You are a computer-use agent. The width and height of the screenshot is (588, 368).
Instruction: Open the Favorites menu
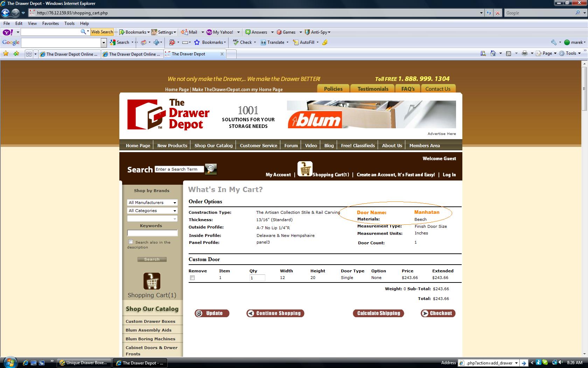coord(50,23)
